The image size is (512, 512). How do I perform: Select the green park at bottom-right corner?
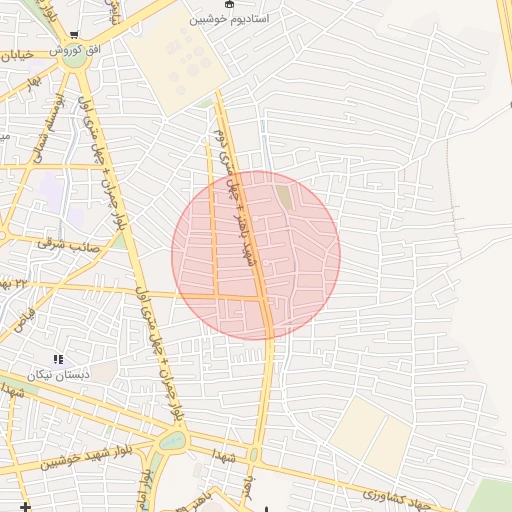(493, 496)
